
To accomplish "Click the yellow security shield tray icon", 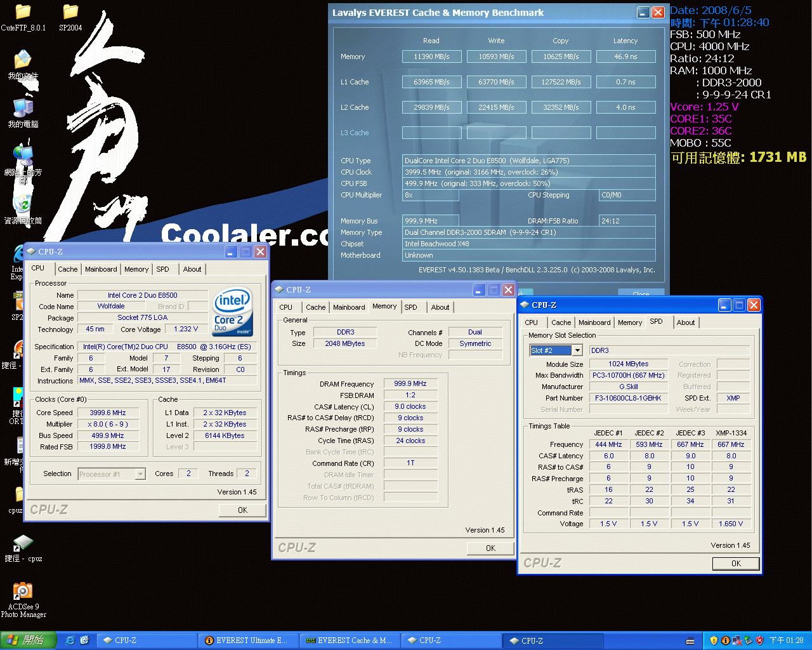I will [x=714, y=640].
